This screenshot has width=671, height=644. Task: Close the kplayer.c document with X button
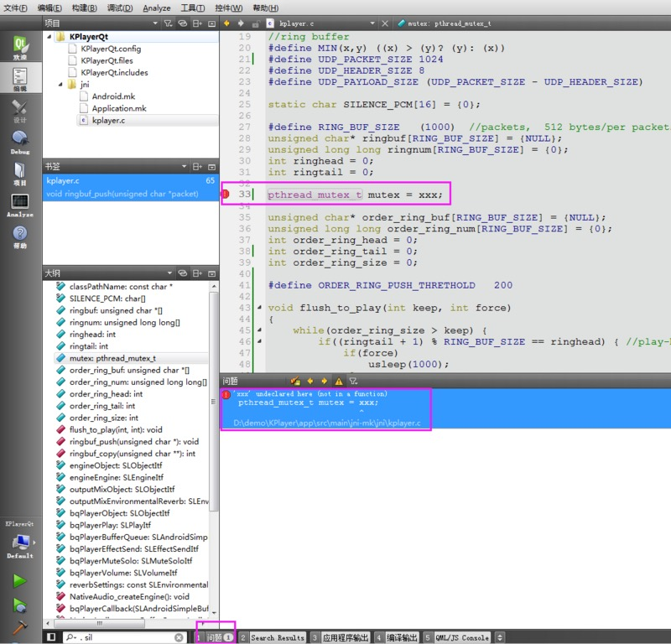pyautogui.click(x=385, y=23)
